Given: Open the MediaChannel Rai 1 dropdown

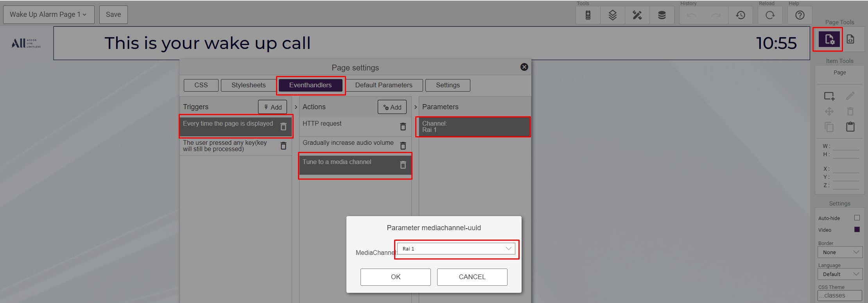Looking at the screenshot, I should click(456, 249).
